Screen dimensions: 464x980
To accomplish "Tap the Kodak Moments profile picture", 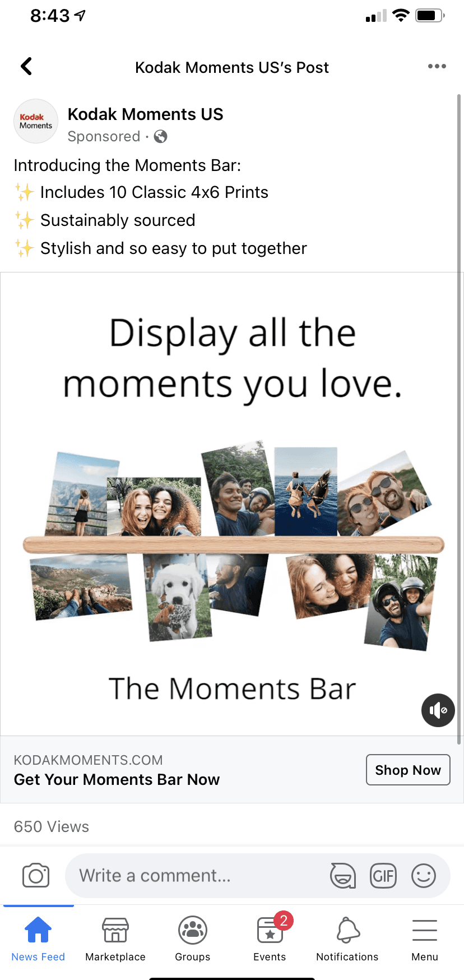I will pos(36,122).
